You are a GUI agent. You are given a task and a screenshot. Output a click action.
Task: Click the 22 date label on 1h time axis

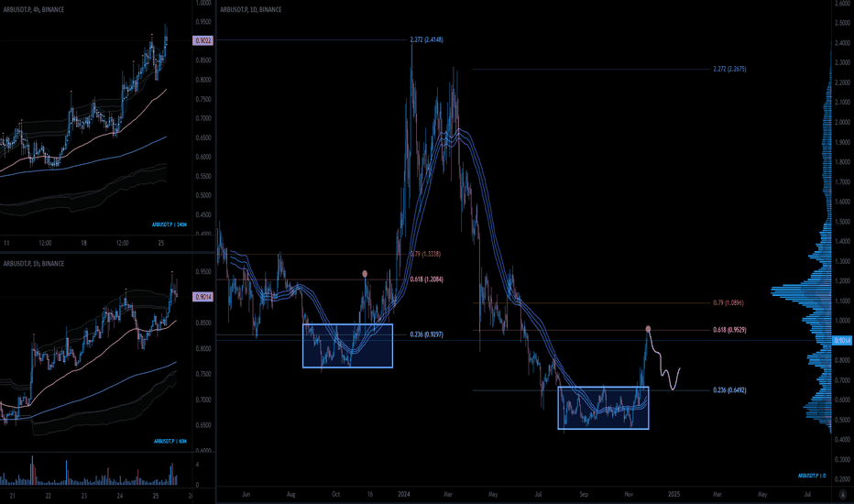pos(48,496)
